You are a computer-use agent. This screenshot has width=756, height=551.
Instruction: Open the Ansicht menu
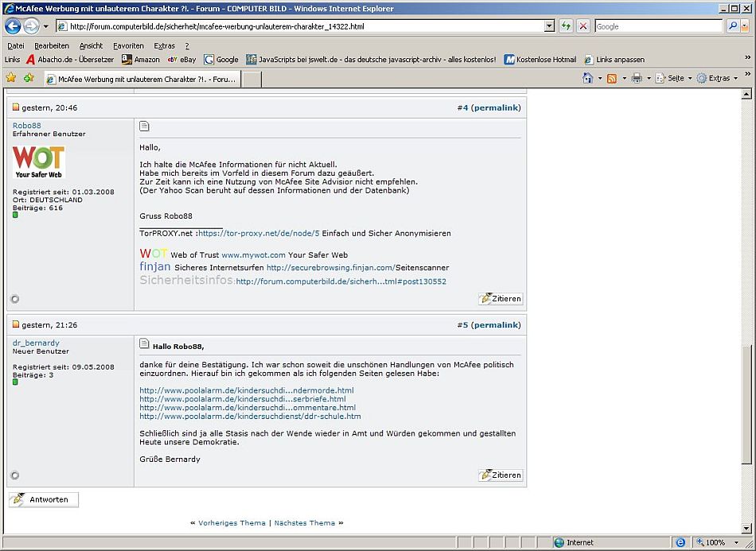tap(92, 46)
